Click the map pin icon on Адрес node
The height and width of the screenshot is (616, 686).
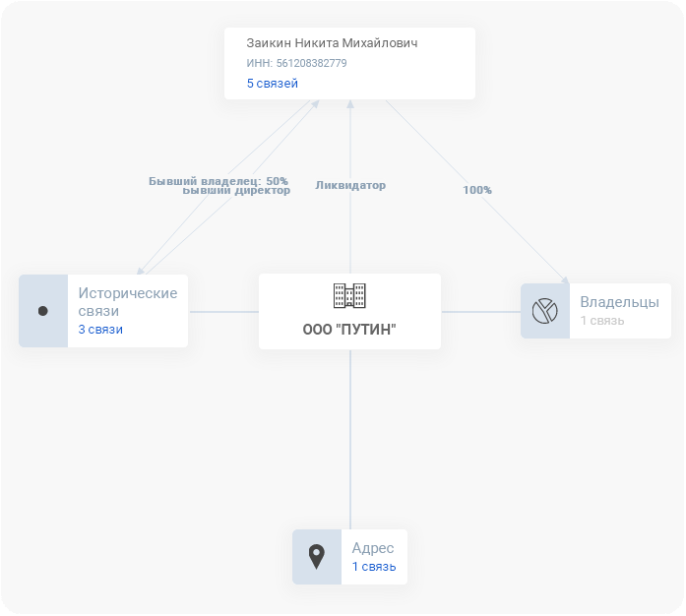tap(317, 557)
